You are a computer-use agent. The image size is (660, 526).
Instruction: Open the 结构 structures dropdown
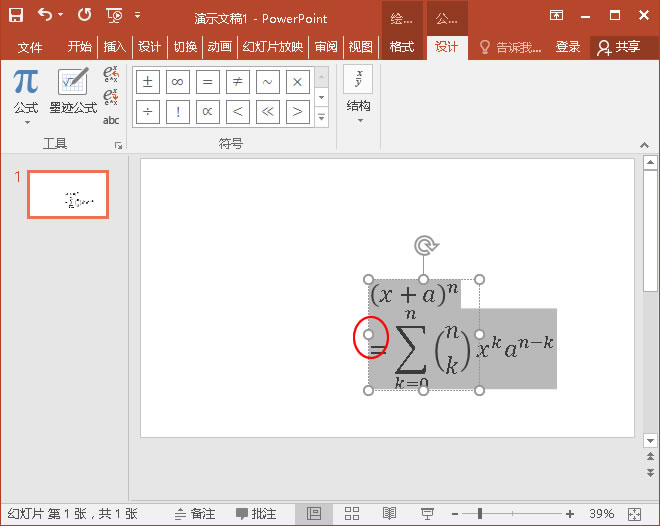pos(358,110)
